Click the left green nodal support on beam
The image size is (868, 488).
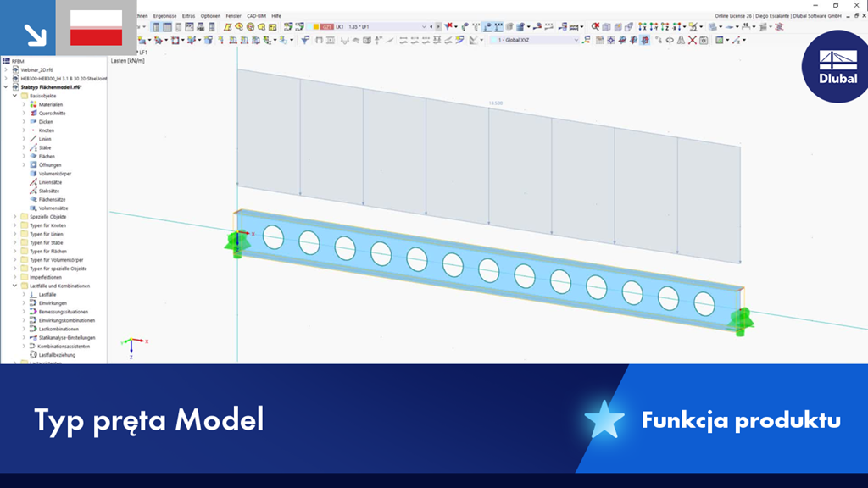237,242
